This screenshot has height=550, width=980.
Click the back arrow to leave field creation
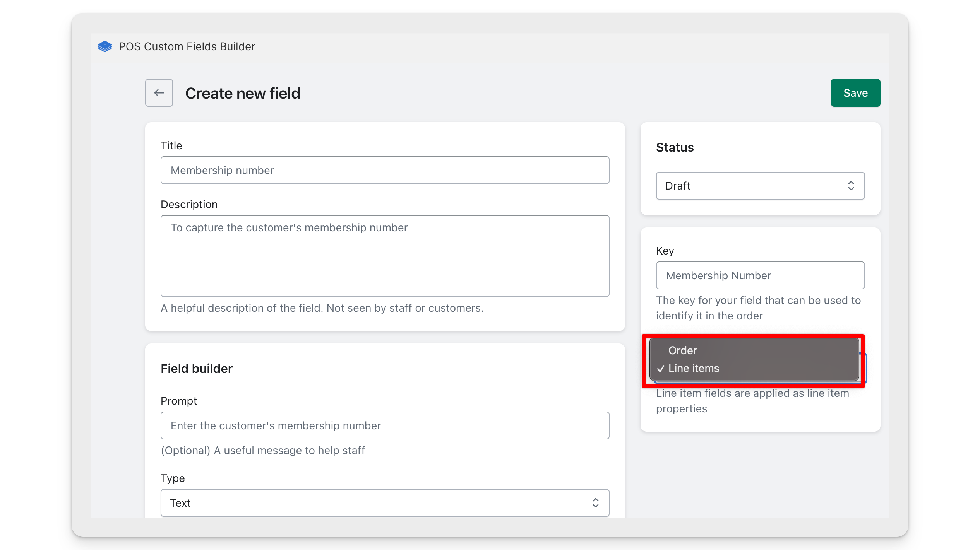(159, 93)
